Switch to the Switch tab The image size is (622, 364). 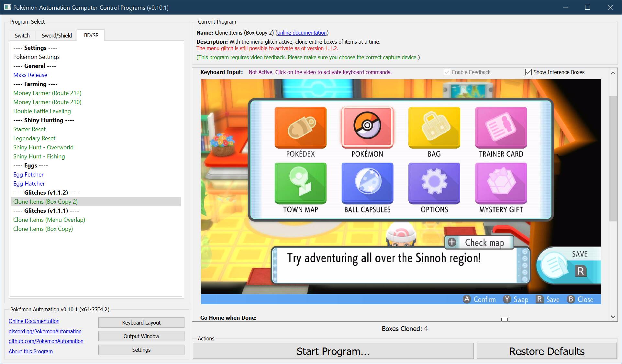pos(22,36)
